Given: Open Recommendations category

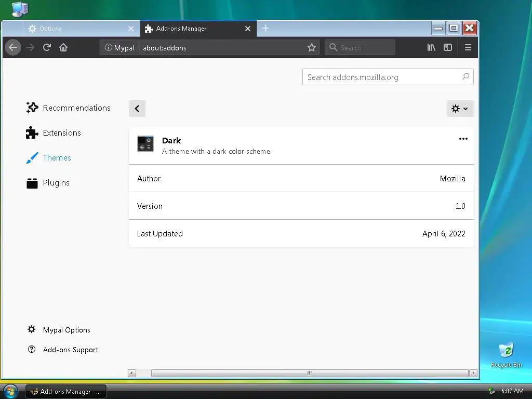Looking at the screenshot, I should [x=68, y=108].
